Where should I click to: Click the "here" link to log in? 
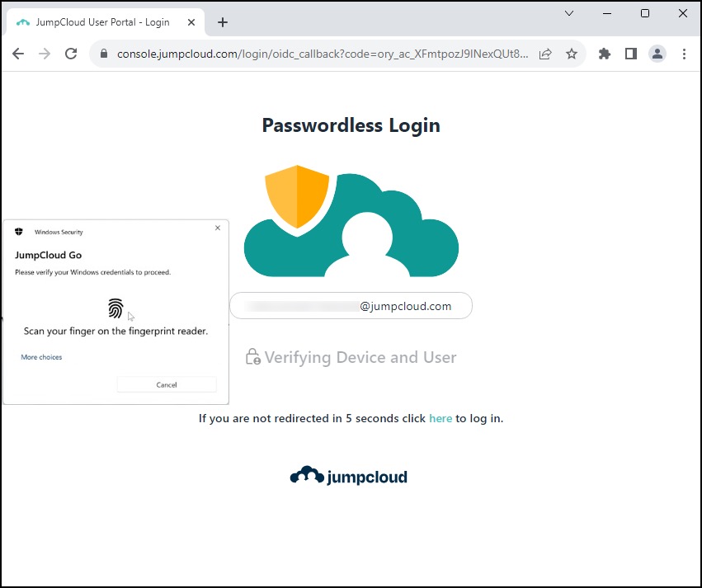coord(441,418)
